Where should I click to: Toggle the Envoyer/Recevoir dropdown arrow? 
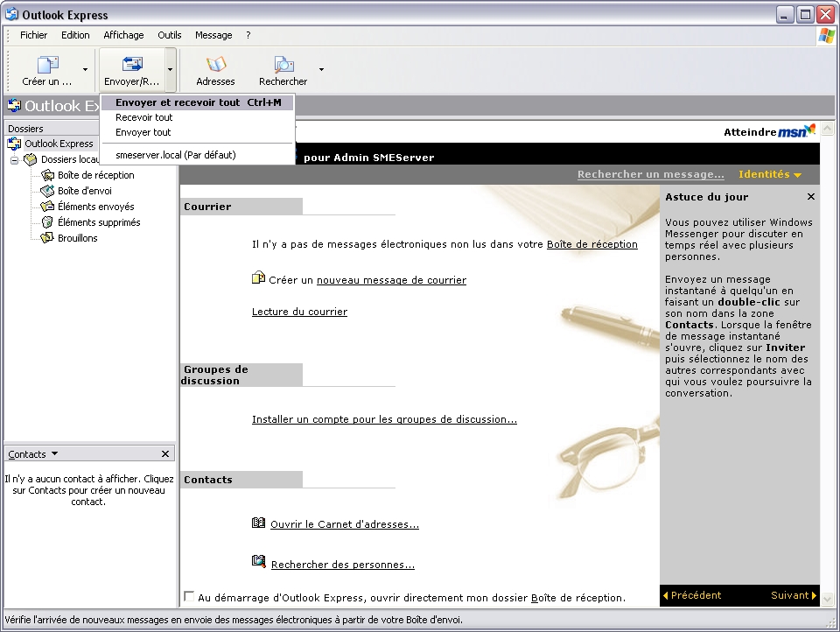(170, 70)
